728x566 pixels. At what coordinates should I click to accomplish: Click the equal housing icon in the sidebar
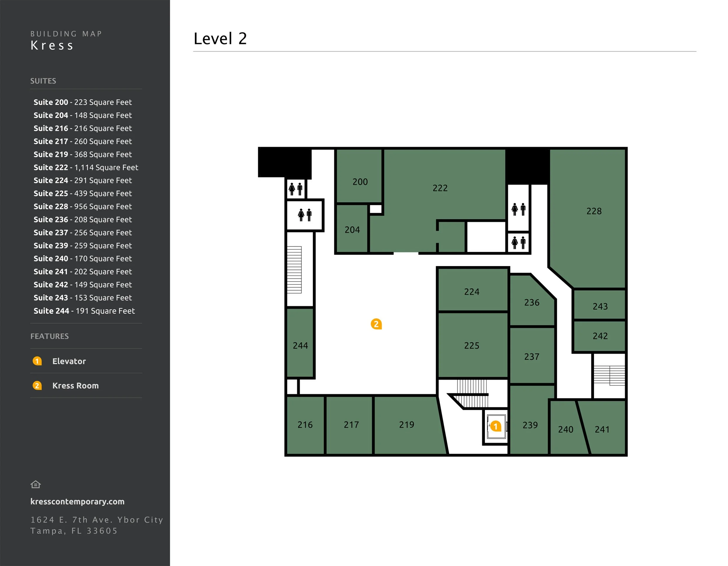point(36,484)
